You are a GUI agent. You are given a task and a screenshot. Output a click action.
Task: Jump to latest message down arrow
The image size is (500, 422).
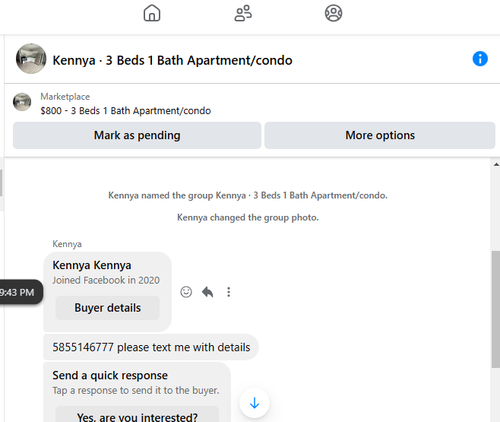254,403
